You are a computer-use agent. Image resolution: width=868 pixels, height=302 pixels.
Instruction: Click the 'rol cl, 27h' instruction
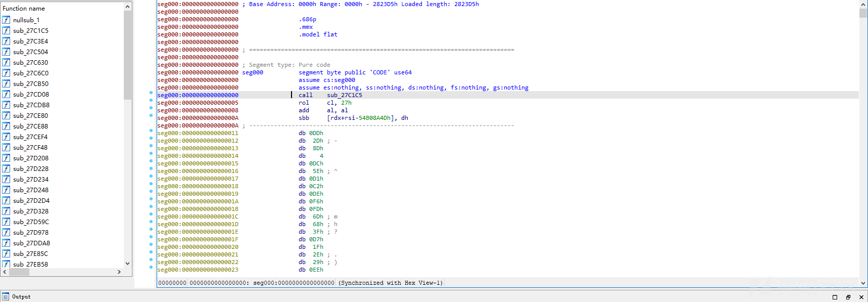[x=325, y=103]
